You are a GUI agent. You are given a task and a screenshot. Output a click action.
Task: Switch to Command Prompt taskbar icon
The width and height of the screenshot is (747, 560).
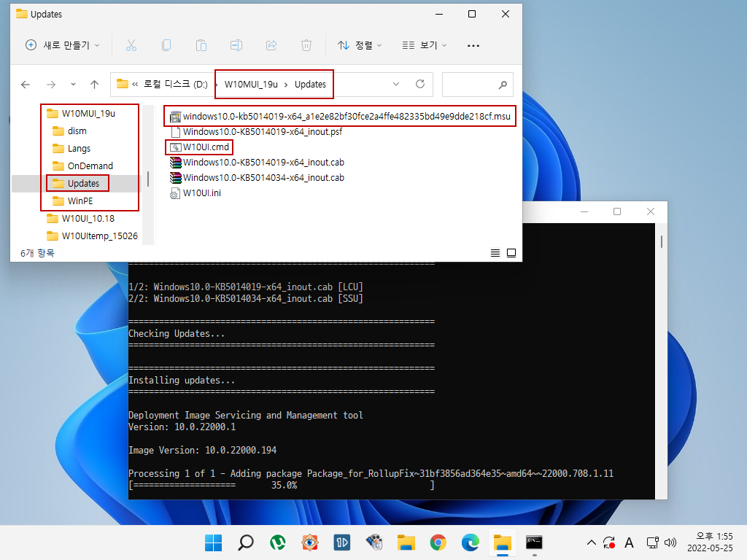pos(534,542)
